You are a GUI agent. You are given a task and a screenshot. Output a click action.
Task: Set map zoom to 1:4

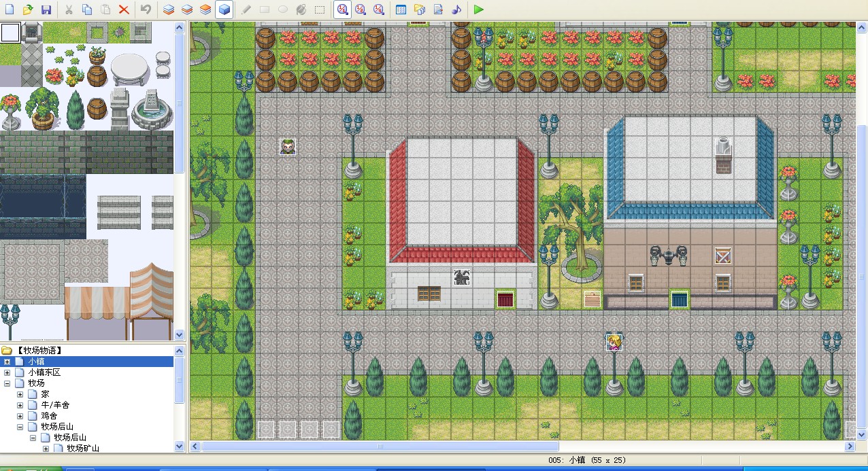point(379,10)
